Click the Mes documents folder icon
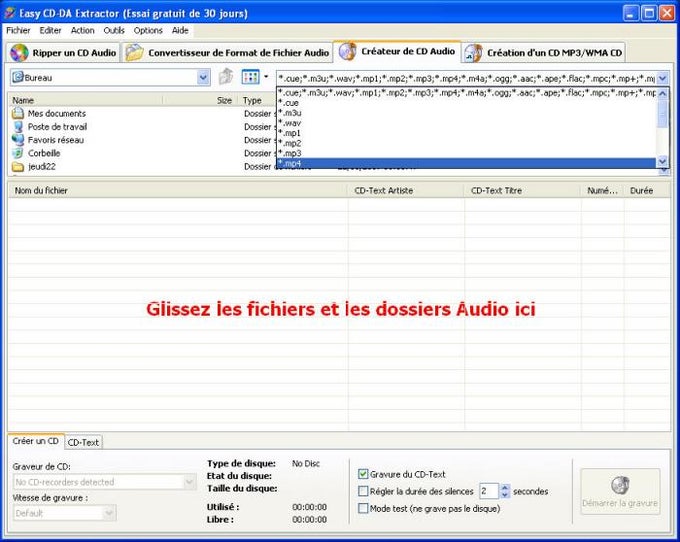The width and height of the screenshot is (680, 542). (18, 113)
